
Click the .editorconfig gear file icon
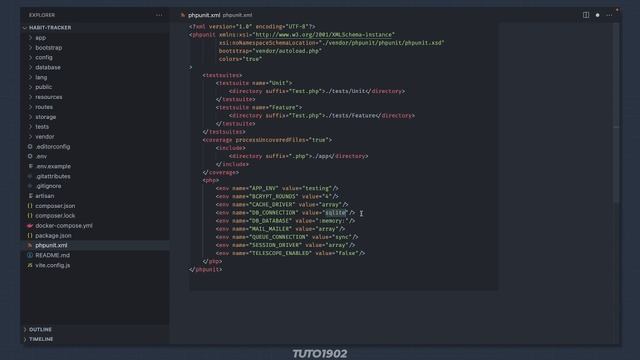pyautogui.click(x=30, y=147)
